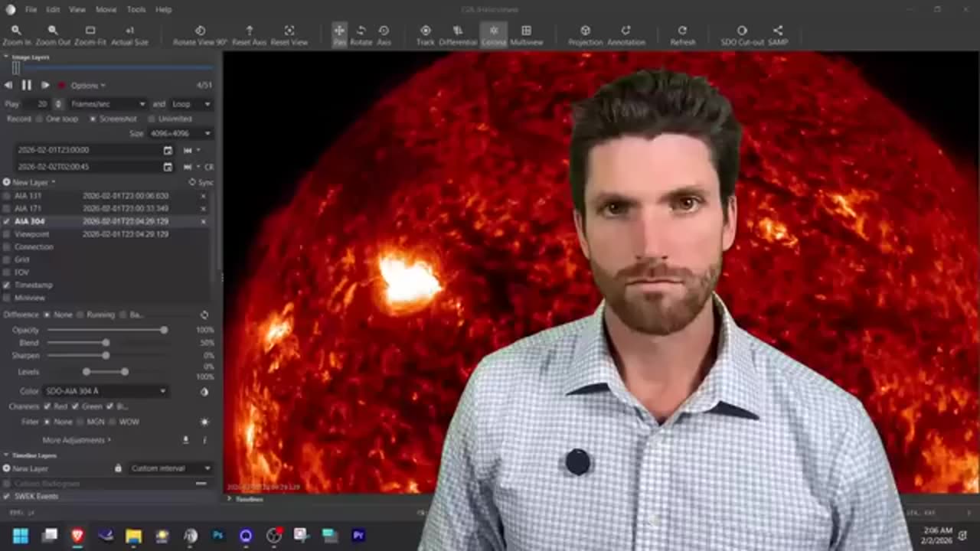The image size is (980, 551).
Task: Click the Sync layers button
Action: (201, 182)
